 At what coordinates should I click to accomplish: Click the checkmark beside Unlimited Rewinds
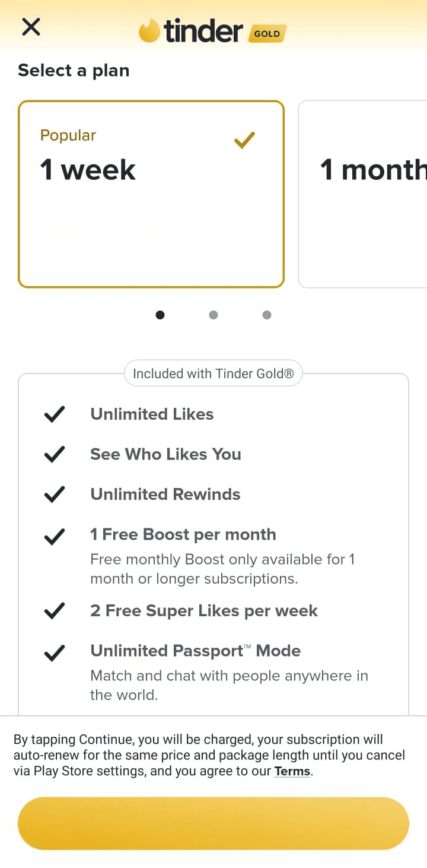[54, 493]
